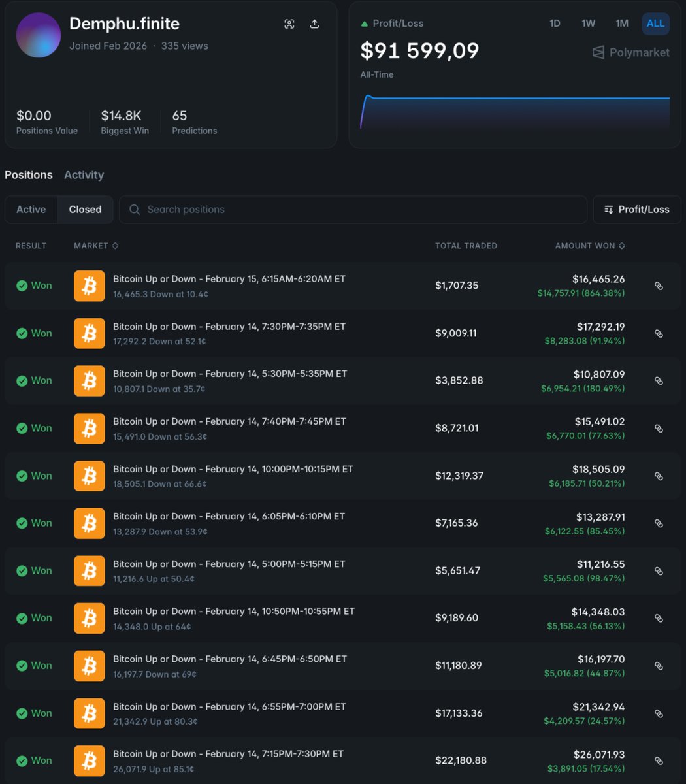The width and height of the screenshot is (686, 784).
Task: Click the RESULT column header
Action: click(31, 246)
